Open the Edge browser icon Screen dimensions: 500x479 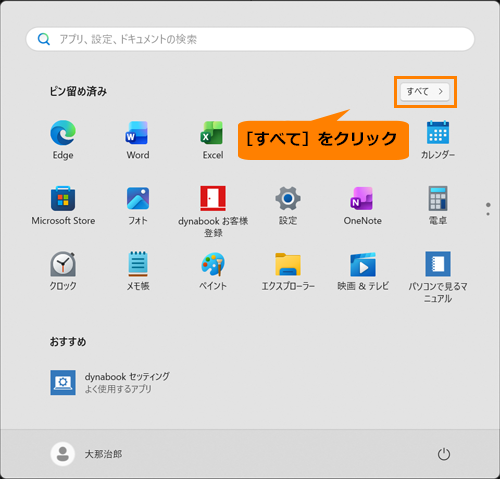pos(63,133)
